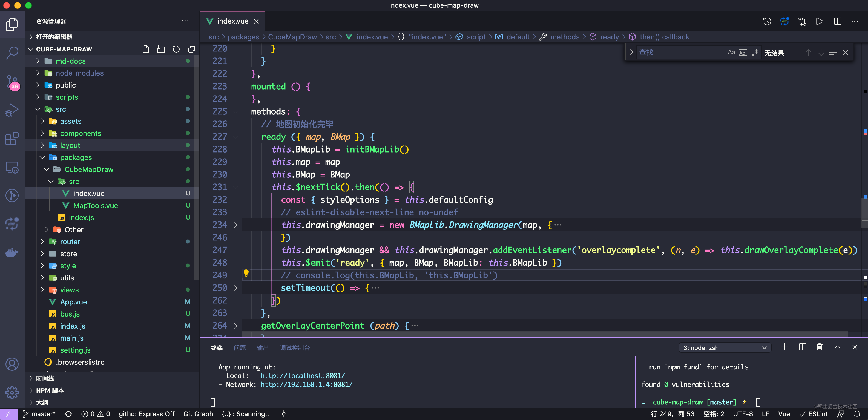Open Docker view in activity bar

point(12,252)
